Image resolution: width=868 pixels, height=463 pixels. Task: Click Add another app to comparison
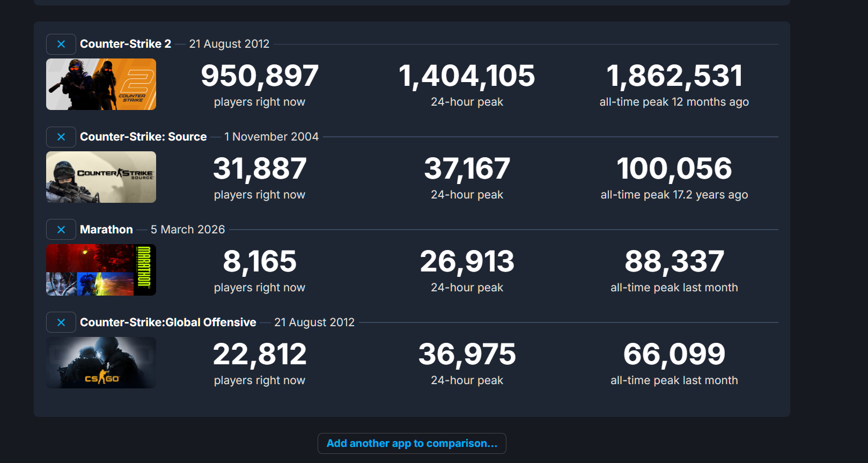(x=412, y=443)
